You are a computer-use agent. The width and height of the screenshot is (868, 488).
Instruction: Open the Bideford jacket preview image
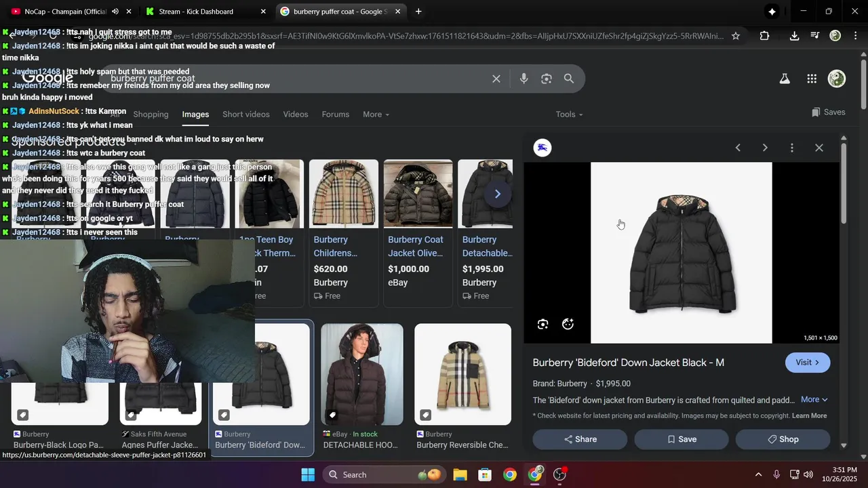pyautogui.click(x=682, y=253)
